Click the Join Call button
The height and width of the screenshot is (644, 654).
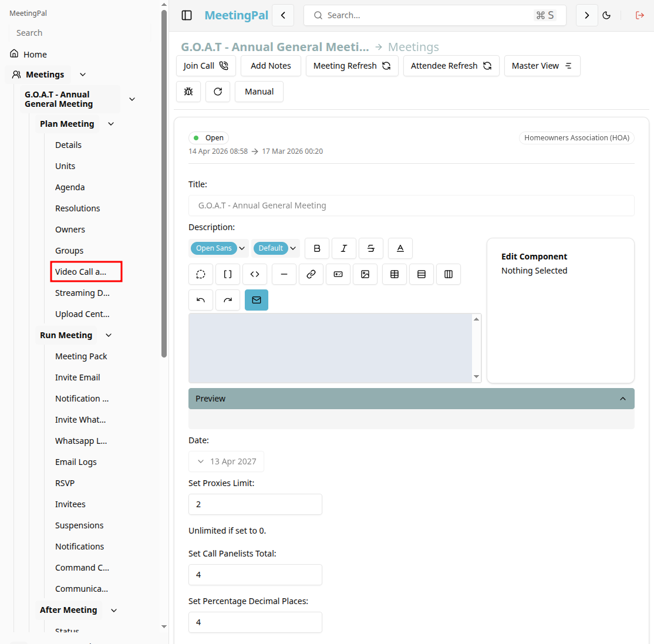(x=206, y=66)
